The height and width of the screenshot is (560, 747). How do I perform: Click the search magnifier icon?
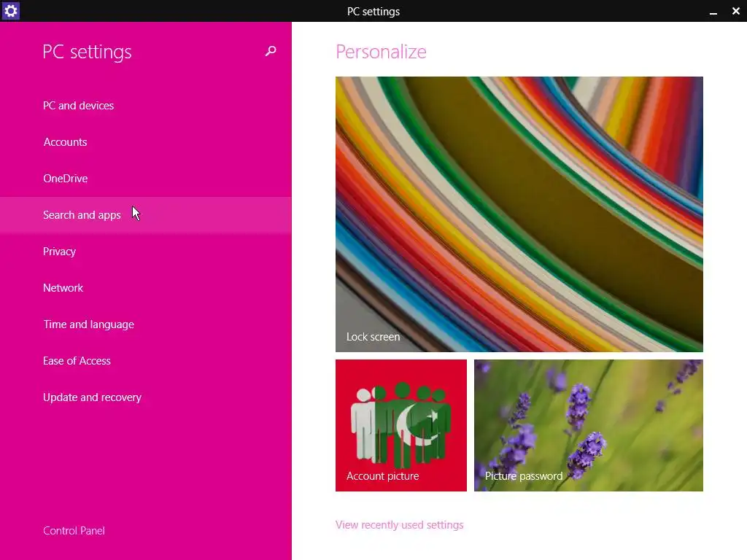(x=271, y=51)
